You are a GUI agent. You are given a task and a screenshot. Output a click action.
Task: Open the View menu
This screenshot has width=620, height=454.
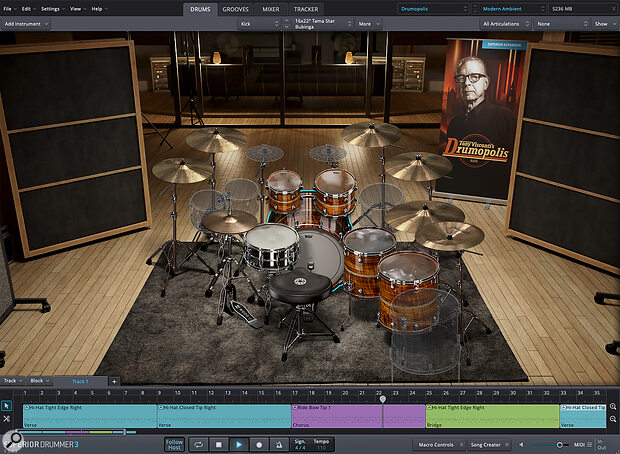pos(78,9)
